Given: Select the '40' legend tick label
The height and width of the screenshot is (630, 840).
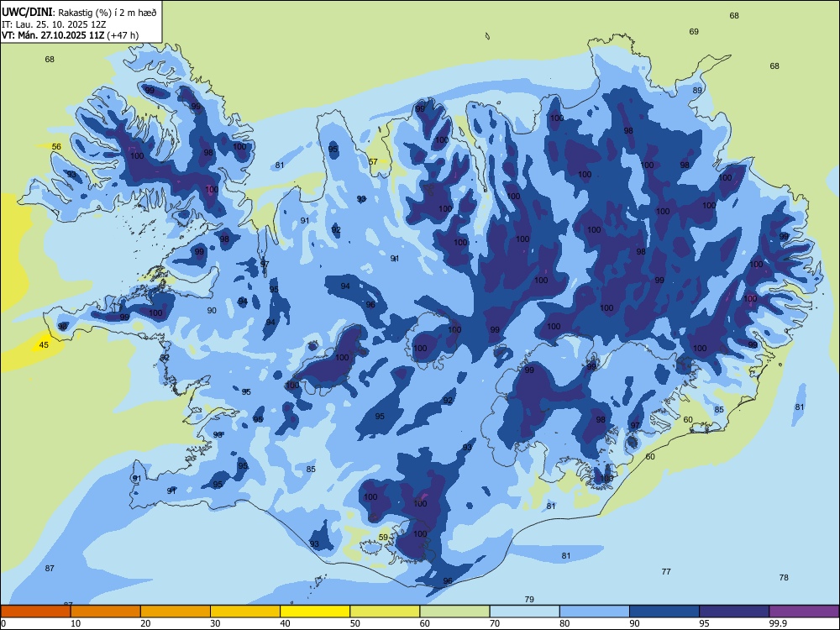Looking at the screenshot, I should click(x=285, y=623).
